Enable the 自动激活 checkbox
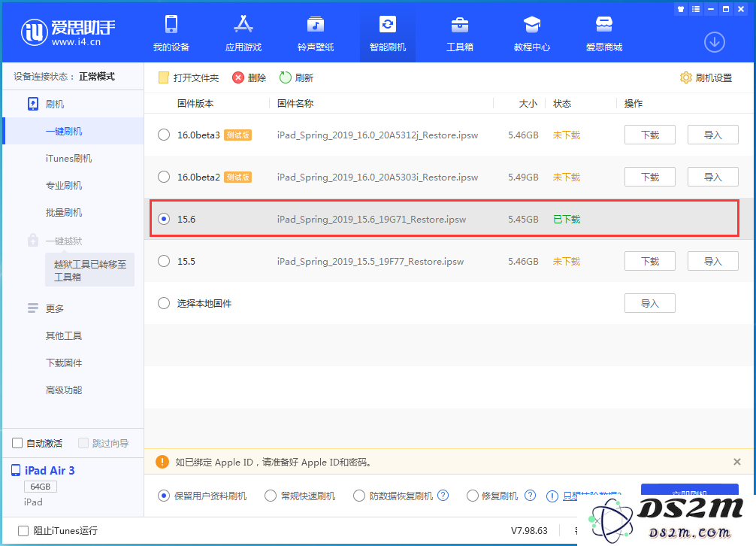 [17, 443]
